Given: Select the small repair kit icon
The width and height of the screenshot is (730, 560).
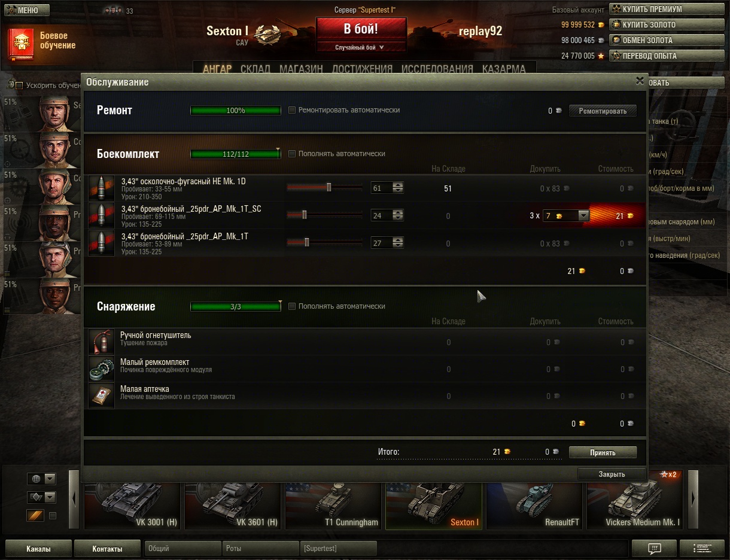Looking at the screenshot, I should (101, 369).
